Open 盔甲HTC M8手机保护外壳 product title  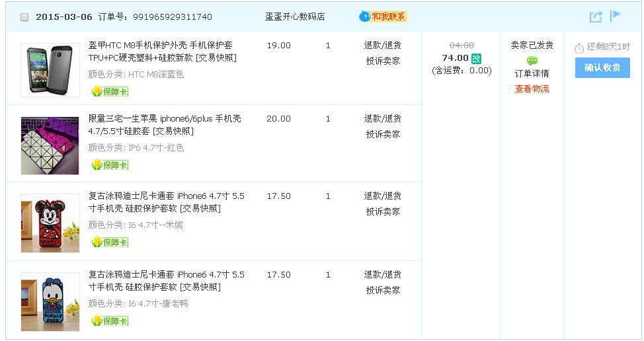(x=162, y=52)
